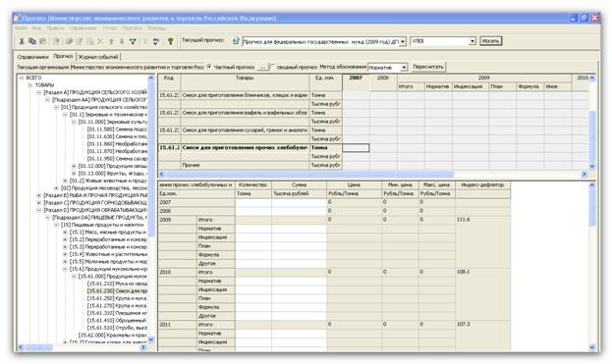Click the Delete X toolbar icon
Viewport: 612px width, 364px height.
pyautogui.click(x=100, y=41)
